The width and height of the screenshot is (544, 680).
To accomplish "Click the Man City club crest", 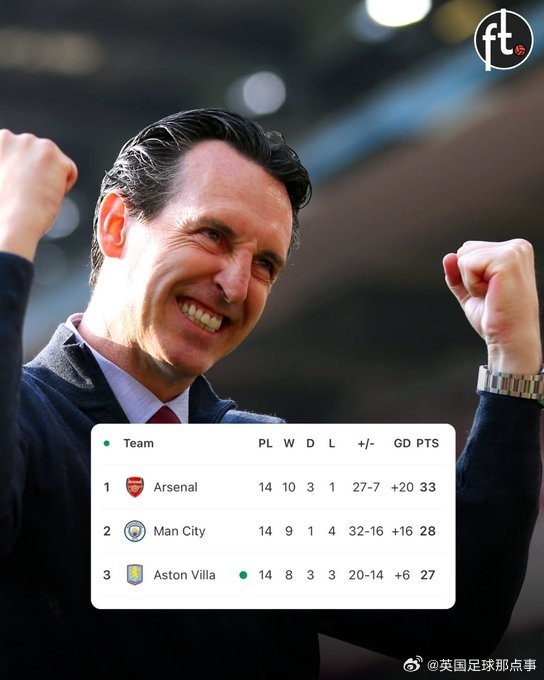I will point(134,531).
